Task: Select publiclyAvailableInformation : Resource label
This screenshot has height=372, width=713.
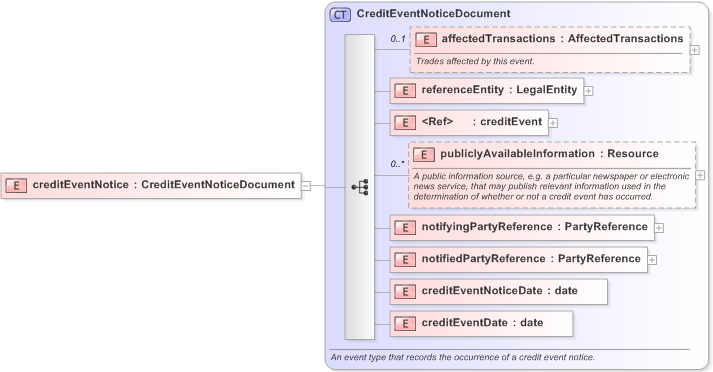Action: [549, 154]
